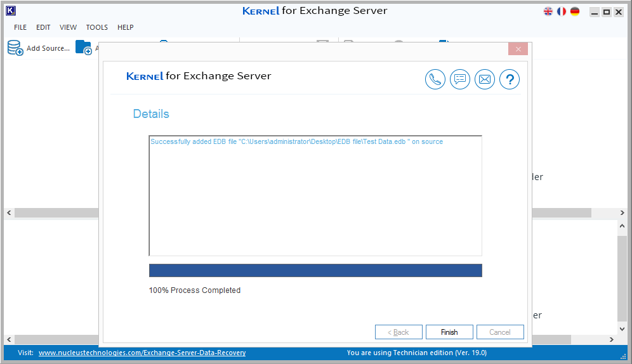Click the email support envelope icon
The image size is (632, 364).
(485, 79)
